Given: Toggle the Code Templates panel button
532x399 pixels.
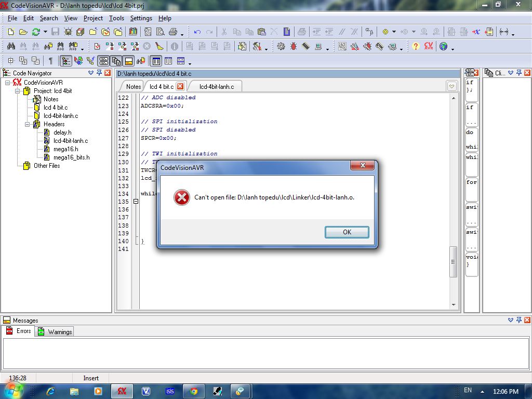Looking at the screenshot, I should (103, 61).
